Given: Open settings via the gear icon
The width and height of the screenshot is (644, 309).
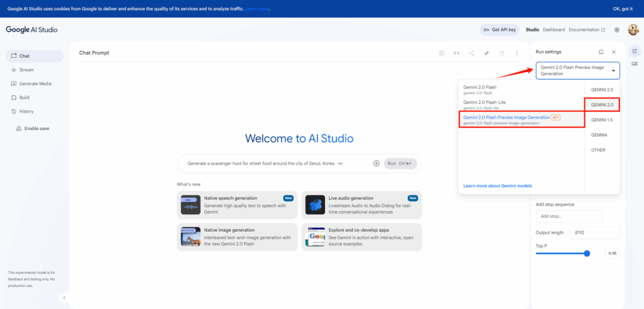Looking at the screenshot, I should pyautogui.click(x=616, y=30).
